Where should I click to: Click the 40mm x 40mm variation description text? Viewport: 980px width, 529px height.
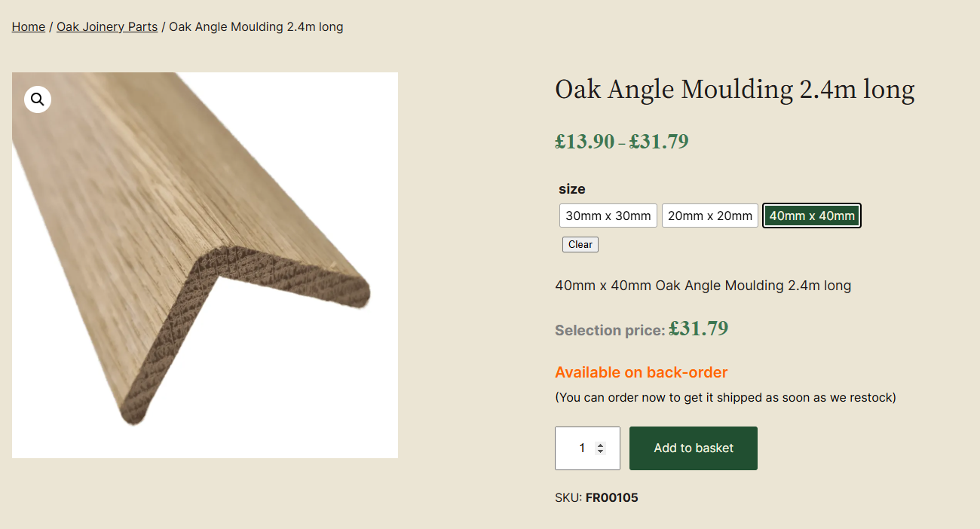703,286
